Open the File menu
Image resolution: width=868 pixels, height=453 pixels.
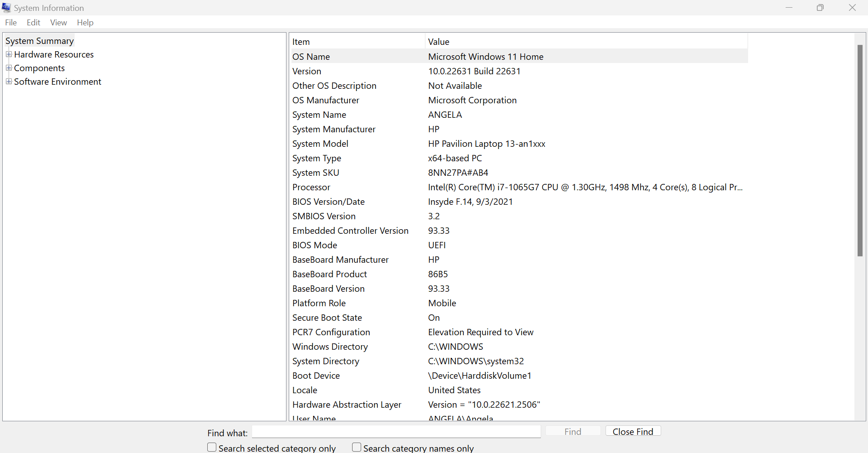click(11, 23)
